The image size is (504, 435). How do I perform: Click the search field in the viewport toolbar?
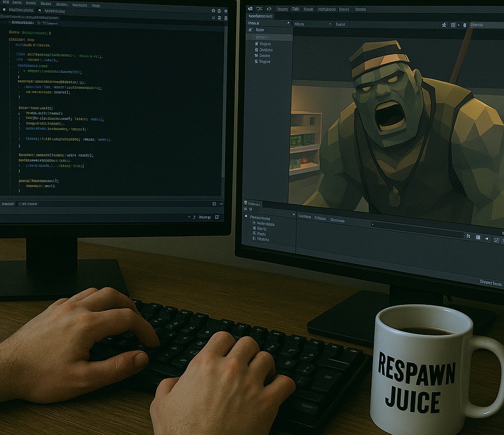click(485, 25)
